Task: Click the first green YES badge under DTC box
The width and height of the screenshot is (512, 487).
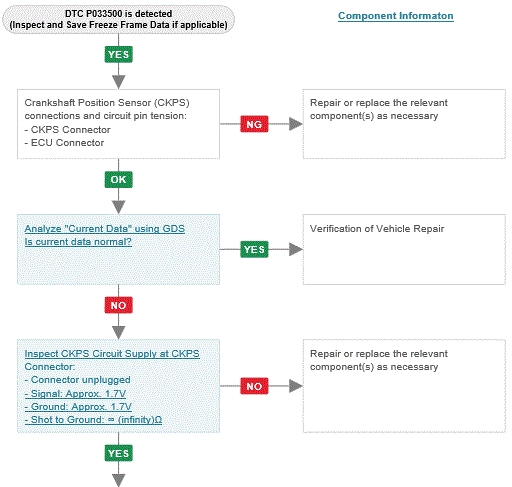Action: (x=118, y=54)
